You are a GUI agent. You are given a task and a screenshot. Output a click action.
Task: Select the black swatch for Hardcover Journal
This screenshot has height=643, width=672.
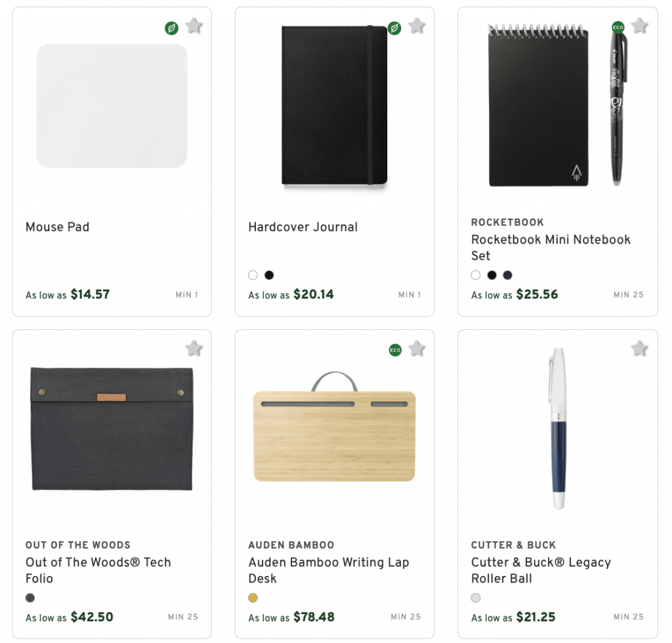coord(268,275)
